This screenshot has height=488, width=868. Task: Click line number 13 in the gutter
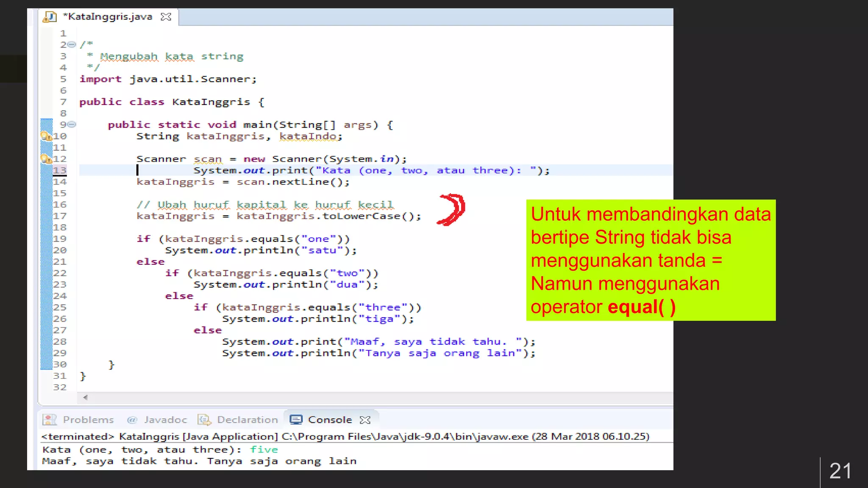point(60,170)
